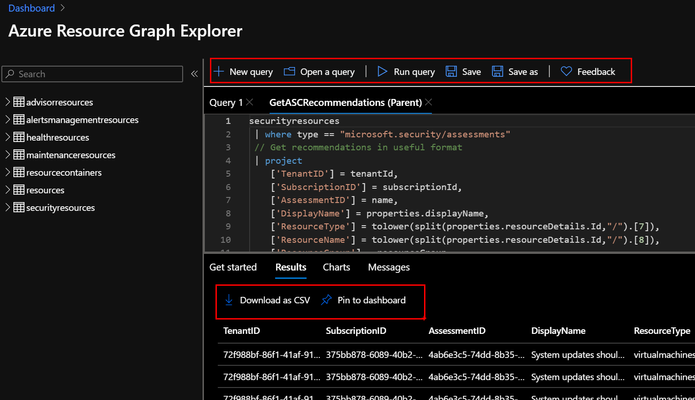This screenshot has width=695, height=400.
Task: Click the "microsoft.security/assessments" string in query
Action: point(425,134)
